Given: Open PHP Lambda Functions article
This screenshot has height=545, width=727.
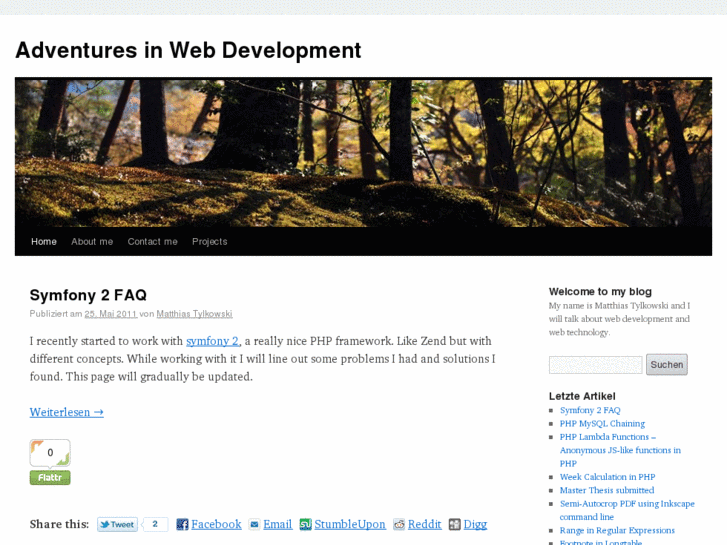Looking at the screenshot, I should [620, 450].
